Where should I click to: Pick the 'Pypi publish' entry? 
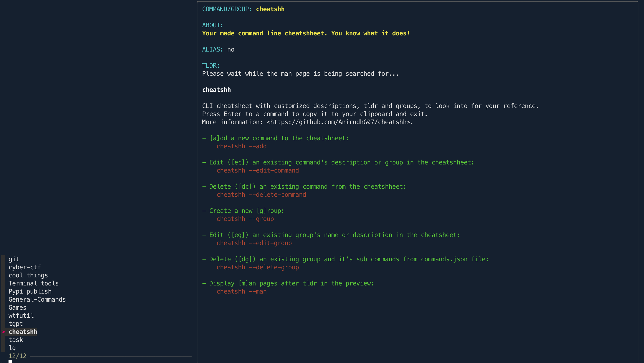30,292
